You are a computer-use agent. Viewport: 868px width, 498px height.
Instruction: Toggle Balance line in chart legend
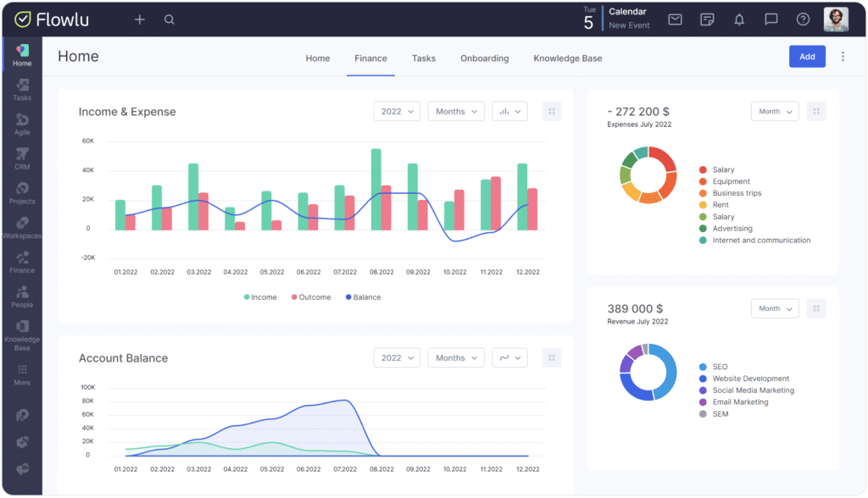363,297
